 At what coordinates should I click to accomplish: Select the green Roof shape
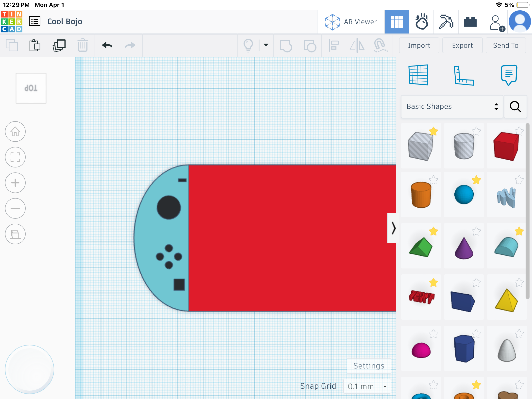(x=421, y=247)
